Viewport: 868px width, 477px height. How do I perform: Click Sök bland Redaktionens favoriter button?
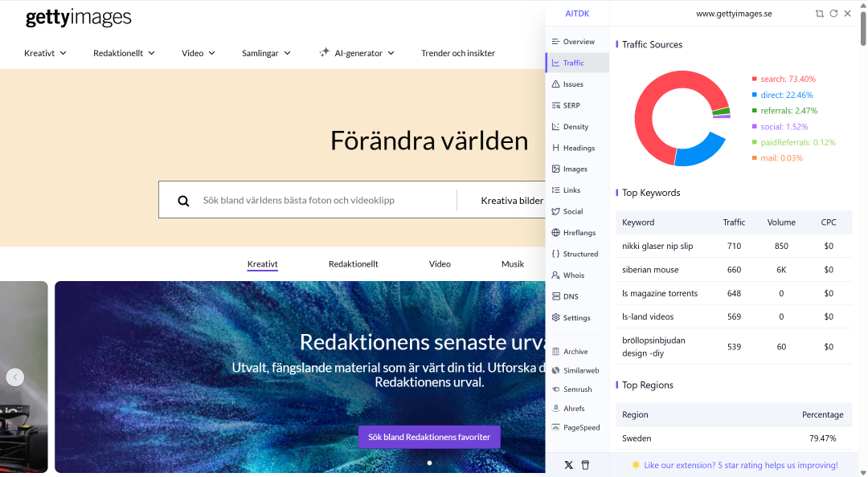pos(429,437)
